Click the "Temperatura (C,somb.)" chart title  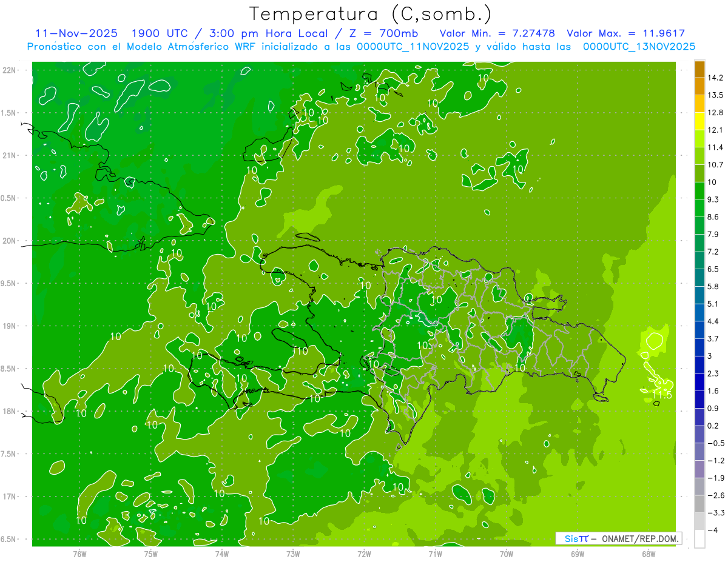370,14
